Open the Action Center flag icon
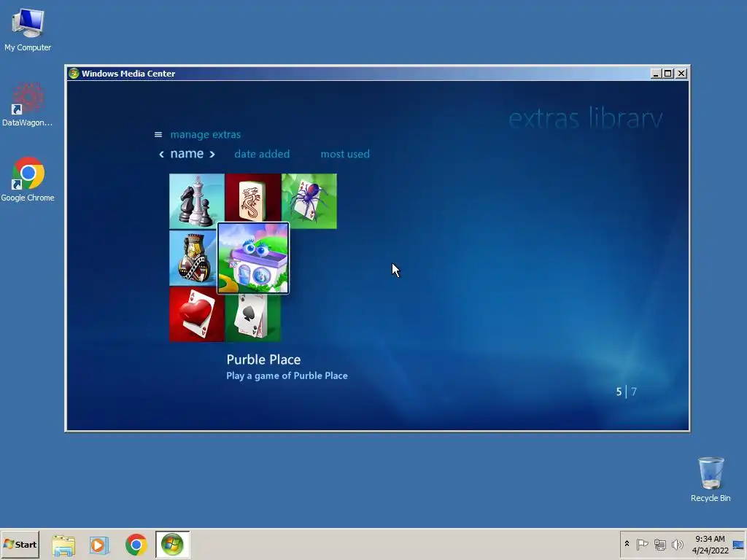747x560 pixels. click(x=642, y=544)
